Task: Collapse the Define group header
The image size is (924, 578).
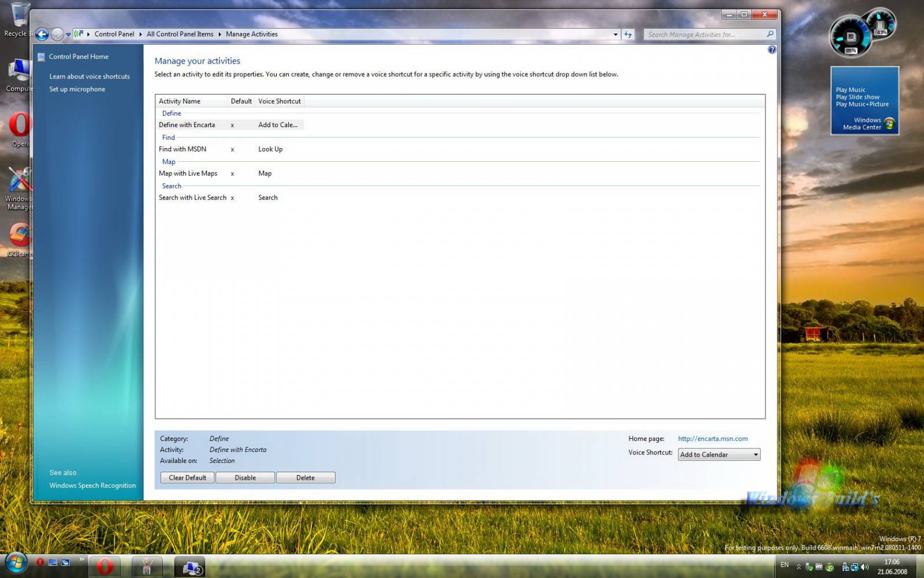Action: click(172, 113)
